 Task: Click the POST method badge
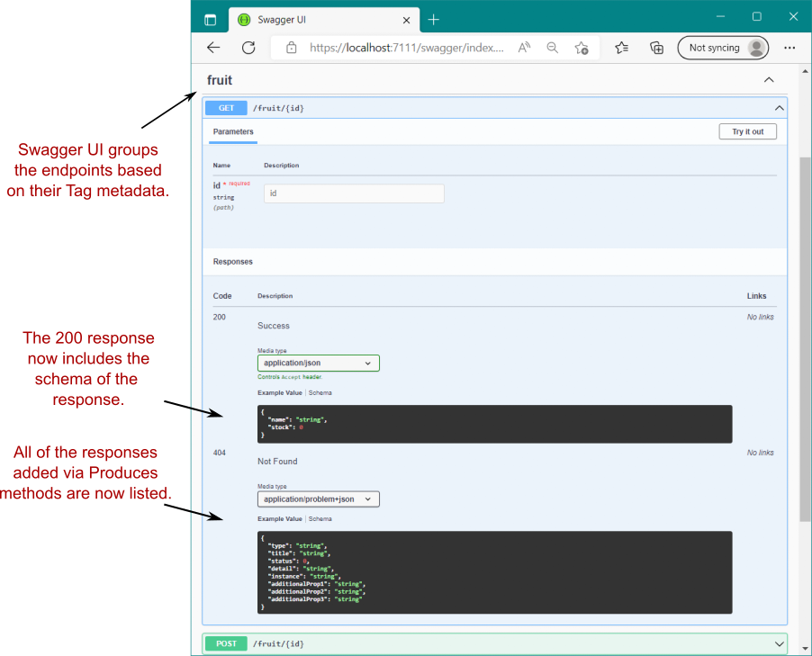click(226, 643)
